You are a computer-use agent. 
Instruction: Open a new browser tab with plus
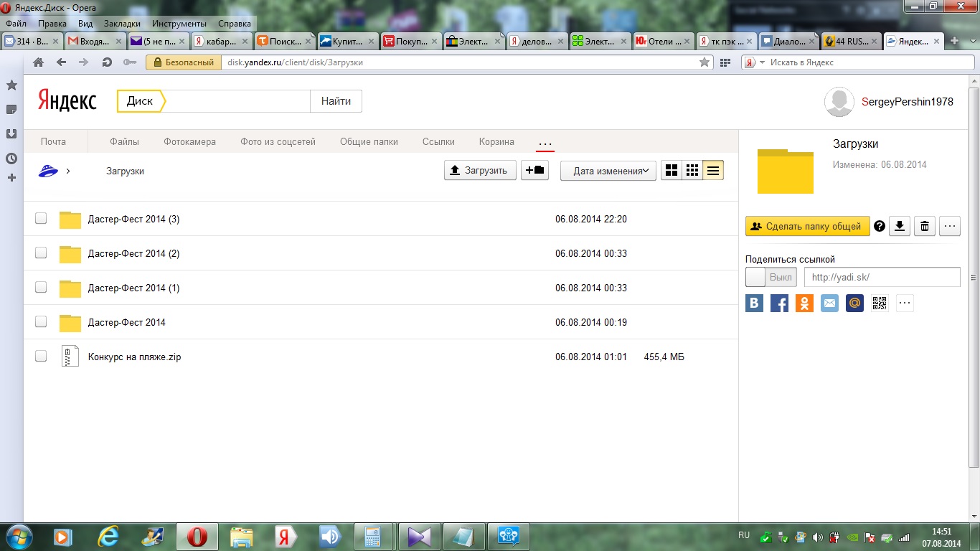(954, 41)
